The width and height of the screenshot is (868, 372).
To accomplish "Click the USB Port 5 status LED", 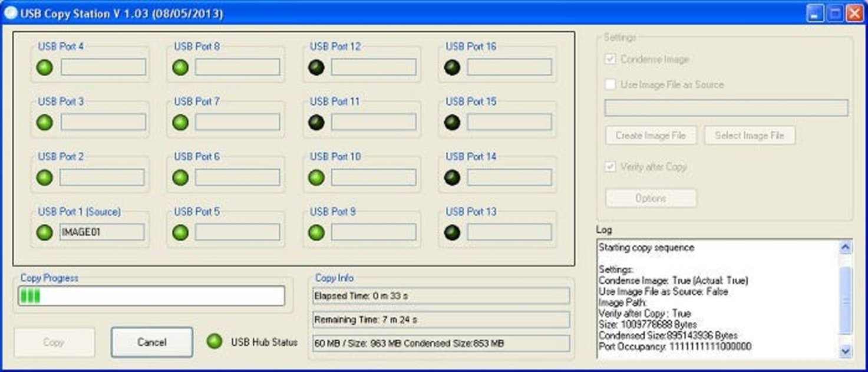I will tap(180, 232).
